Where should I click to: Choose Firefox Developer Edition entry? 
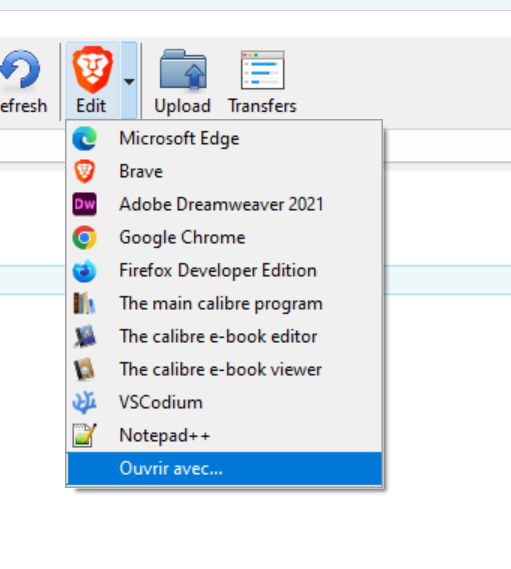(224, 271)
